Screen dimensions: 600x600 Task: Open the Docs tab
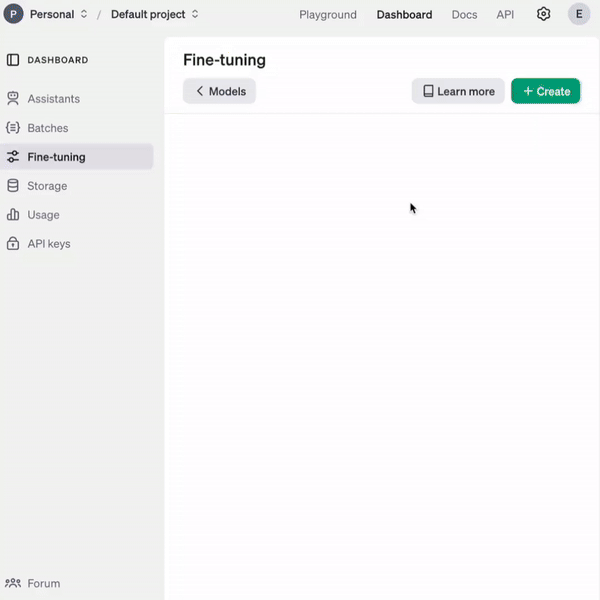pyautogui.click(x=464, y=15)
